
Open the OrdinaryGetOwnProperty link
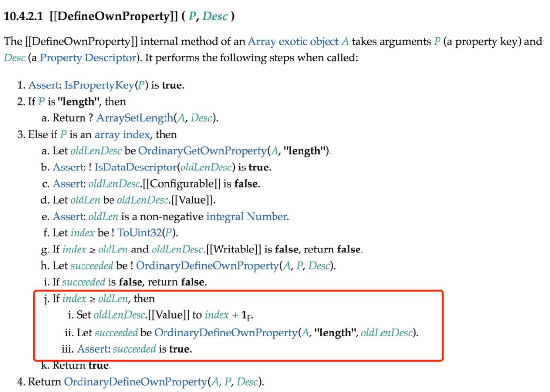coord(203,151)
